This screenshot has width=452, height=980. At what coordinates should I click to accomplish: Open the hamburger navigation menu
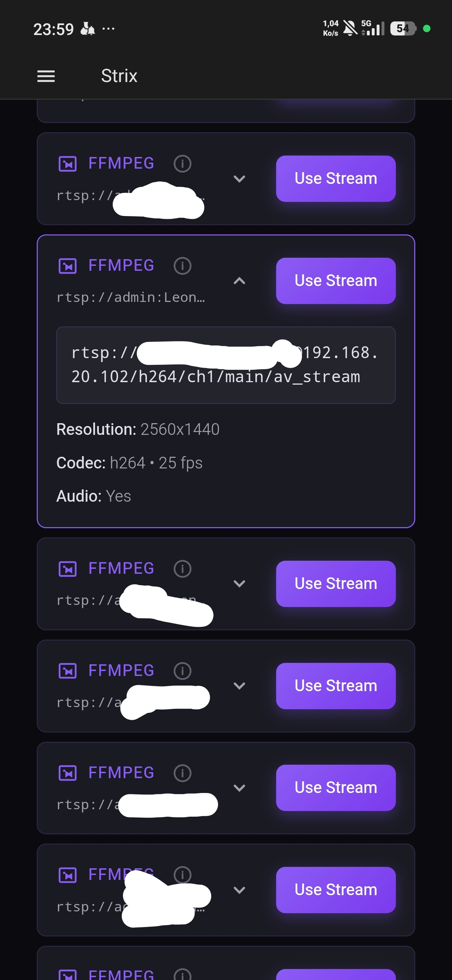pos(46,76)
